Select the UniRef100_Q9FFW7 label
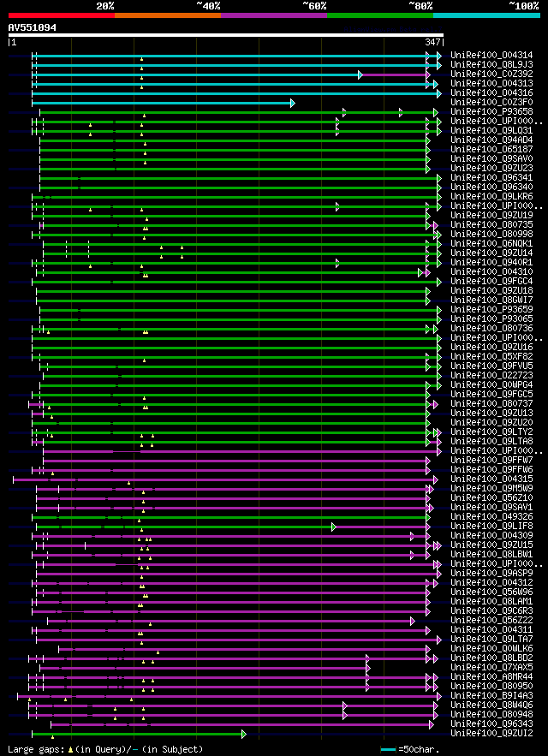Screen dimensions: 548x756 pyautogui.click(x=491, y=461)
